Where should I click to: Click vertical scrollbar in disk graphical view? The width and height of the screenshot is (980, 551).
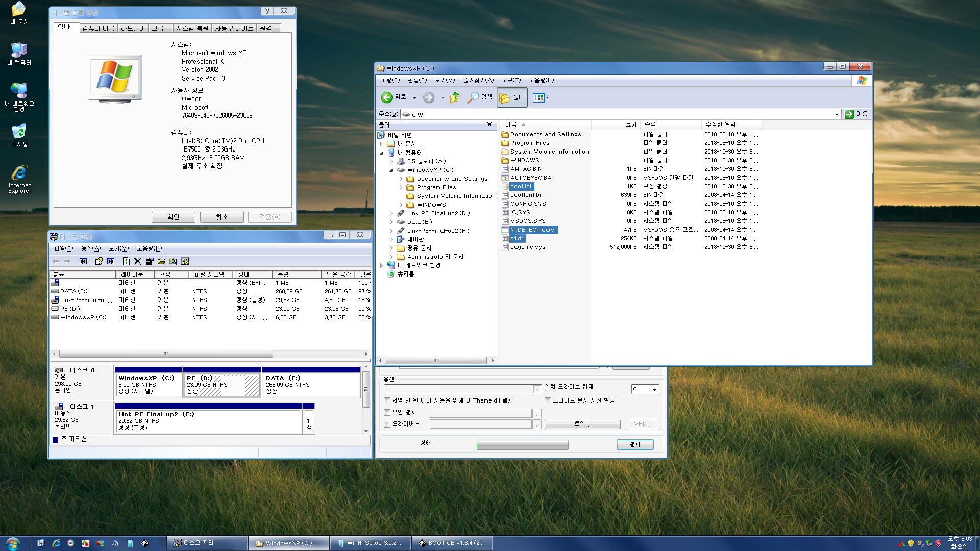[366, 389]
